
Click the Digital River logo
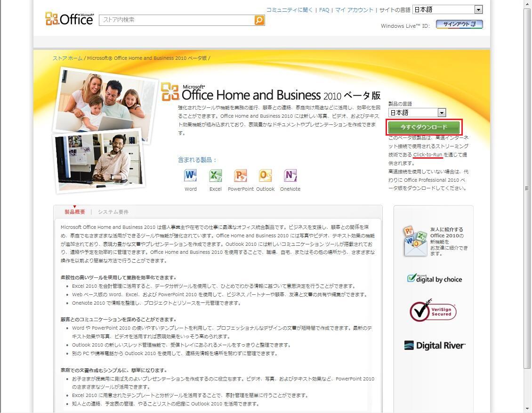pyautogui.click(x=435, y=346)
